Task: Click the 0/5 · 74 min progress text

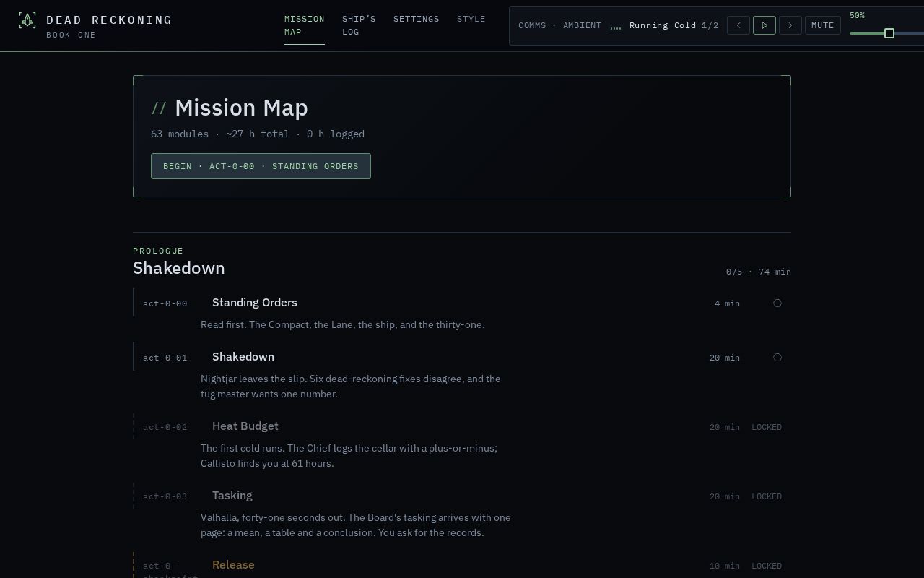Action: (759, 272)
